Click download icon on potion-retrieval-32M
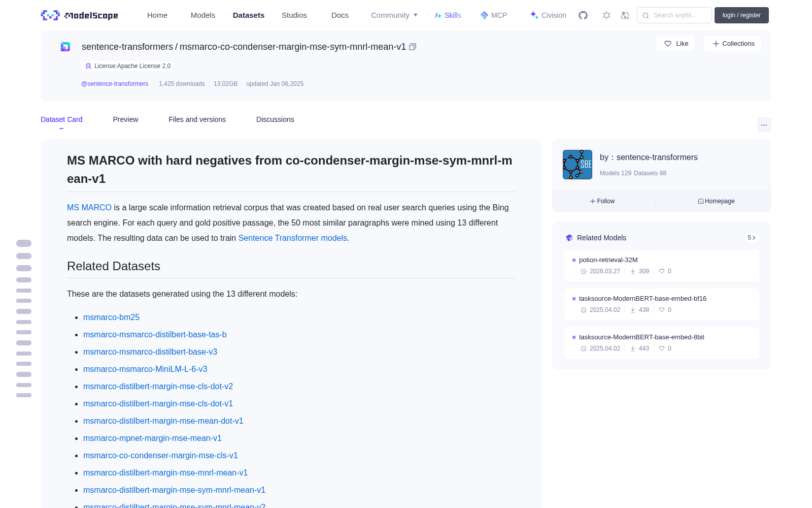The height and width of the screenshot is (508, 812). coord(633,271)
